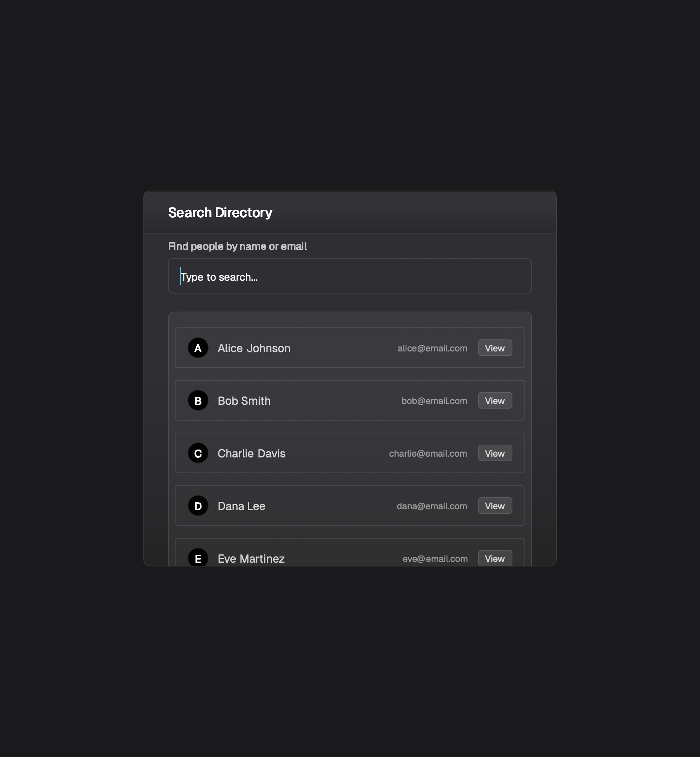
Task: Click the avatar icon for Alice Johnson
Action: pos(197,348)
